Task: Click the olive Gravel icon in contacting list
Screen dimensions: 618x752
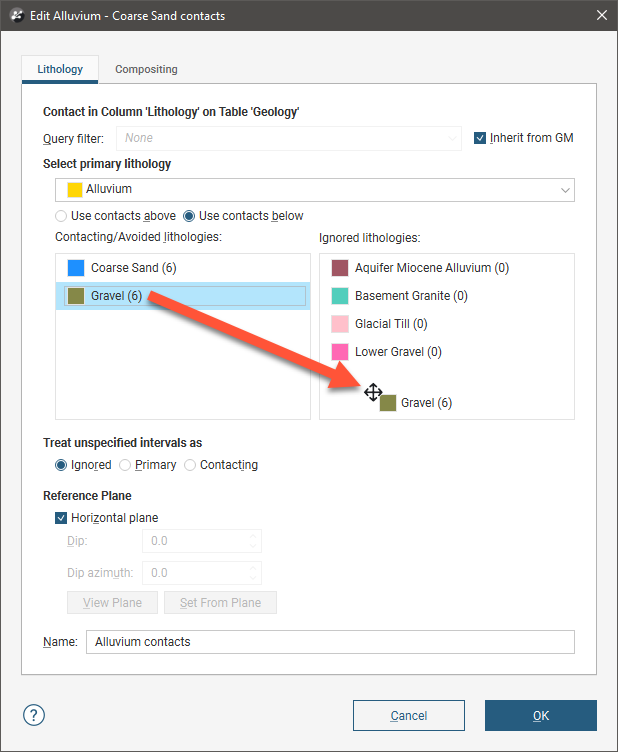Action: pos(76,296)
